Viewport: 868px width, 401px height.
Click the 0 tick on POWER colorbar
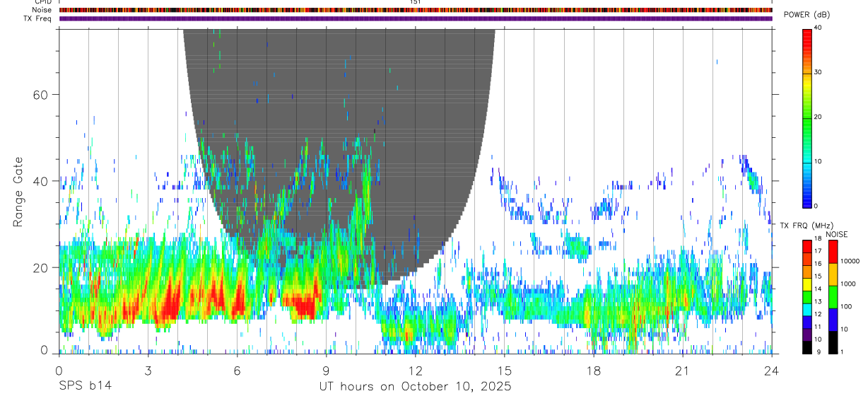point(816,206)
